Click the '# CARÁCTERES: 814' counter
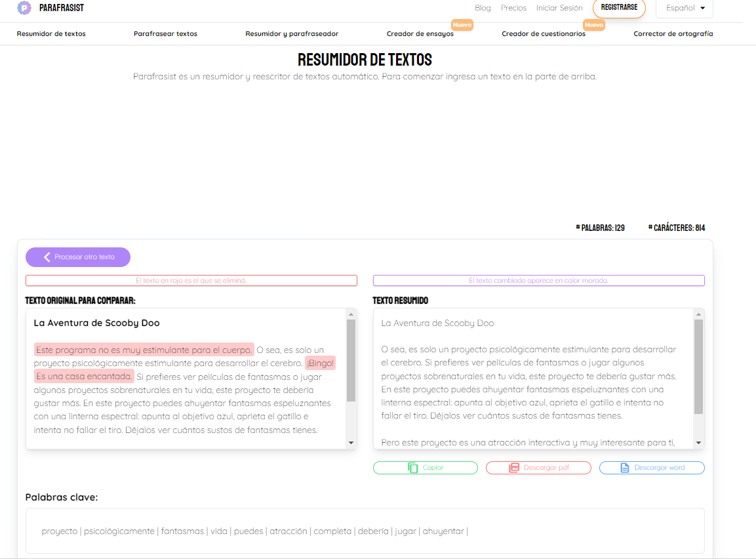The width and height of the screenshot is (756, 559). (677, 228)
